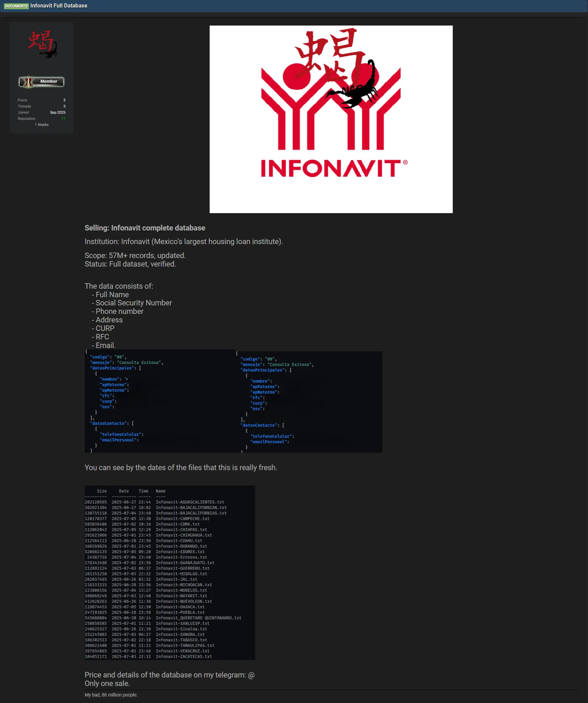The width and height of the screenshot is (588, 703).
Task: Click the Posts count in user panel
Action: (x=64, y=100)
